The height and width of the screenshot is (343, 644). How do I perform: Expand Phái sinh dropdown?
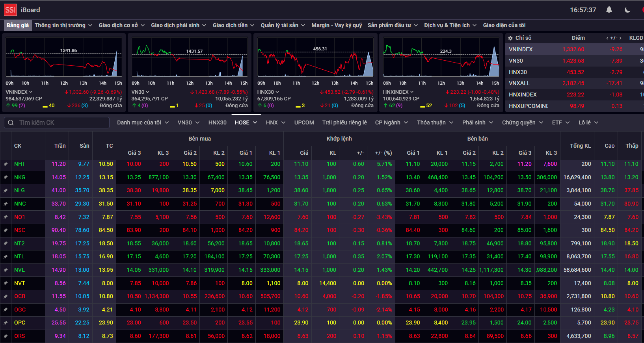point(478,122)
